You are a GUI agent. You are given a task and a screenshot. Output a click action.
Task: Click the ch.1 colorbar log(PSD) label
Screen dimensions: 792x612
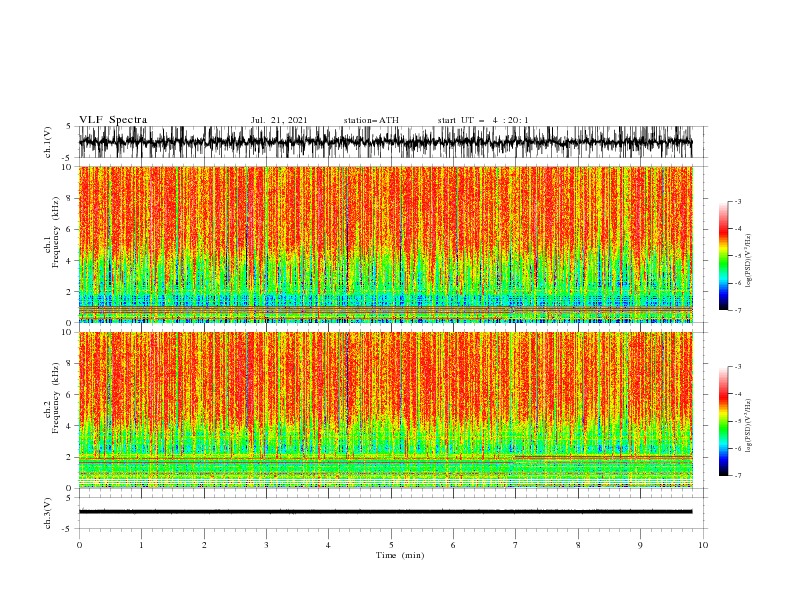point(749,261)
